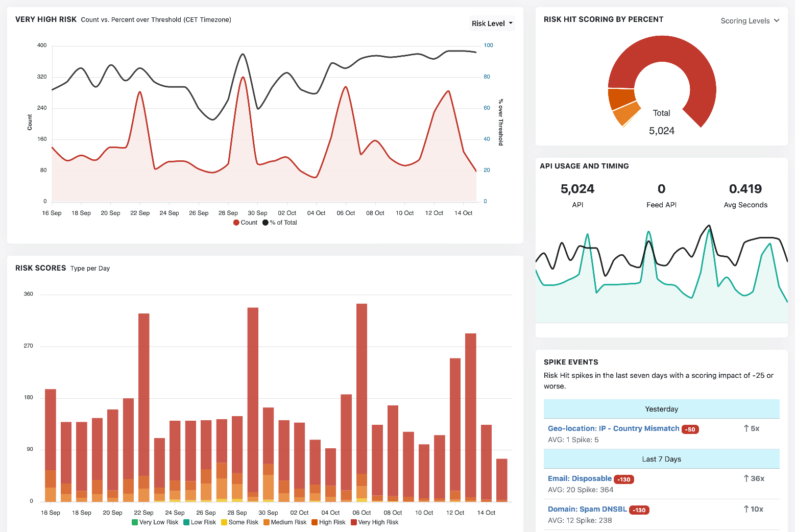Click the 16 Sep bar in Risk Scores
Screen dimensions: 795x532
tap(51, 445)
